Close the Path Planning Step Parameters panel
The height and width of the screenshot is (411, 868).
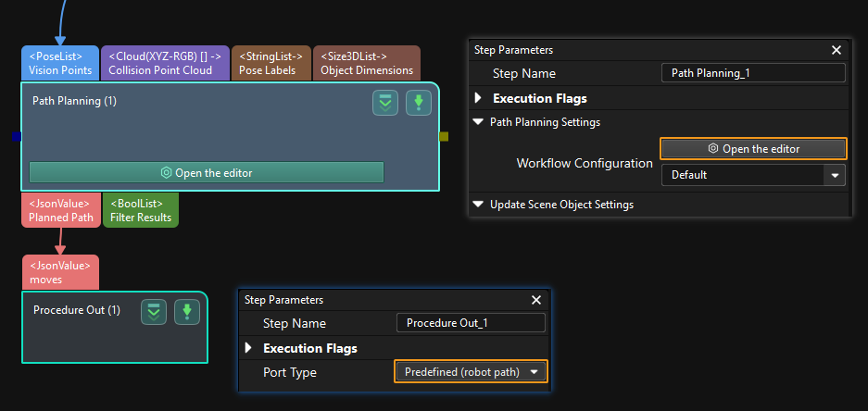tap(836, 51)
